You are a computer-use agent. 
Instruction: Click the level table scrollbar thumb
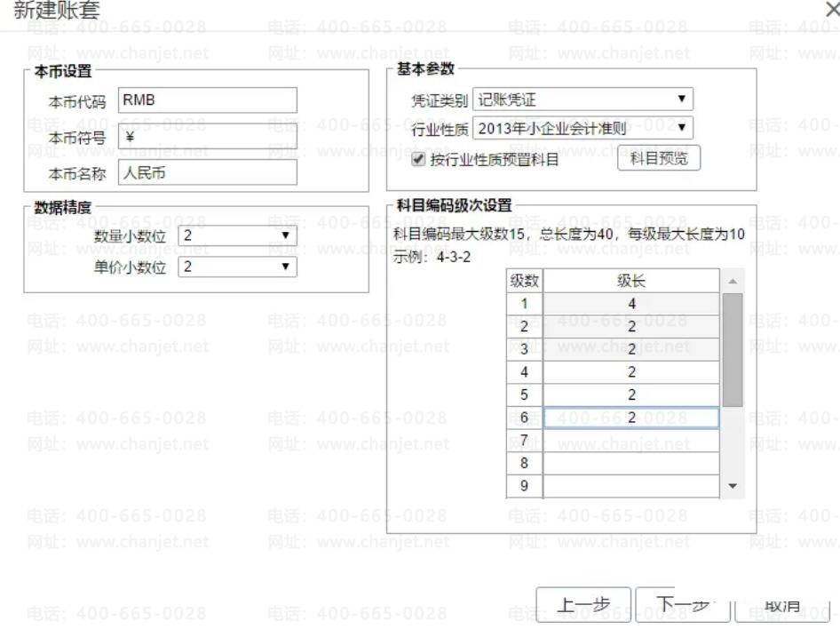[733, 350]
